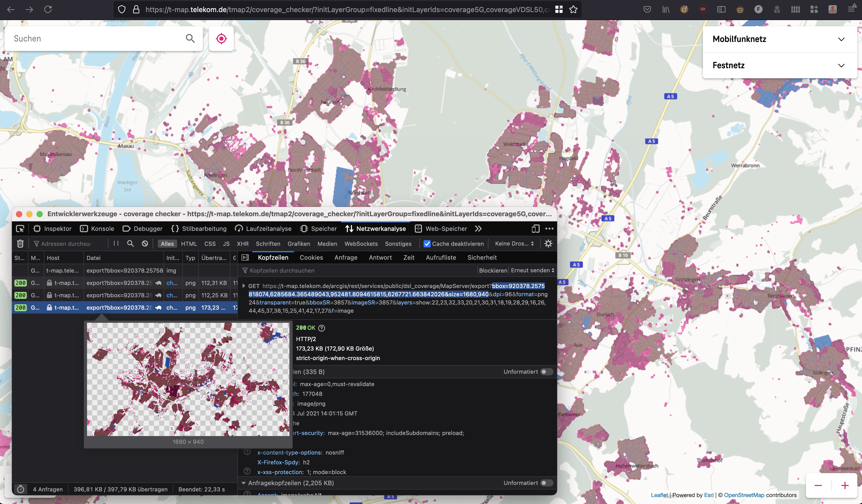The image size is (862, 504).
Task: Collapse the request details sidebar icon
Action: click(245, 257)
